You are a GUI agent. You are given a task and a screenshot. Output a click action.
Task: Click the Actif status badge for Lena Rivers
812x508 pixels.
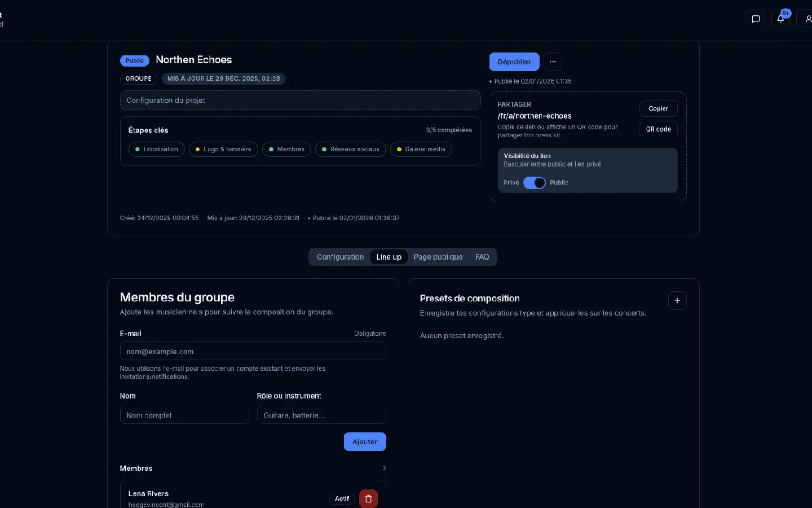coord(342,498)
